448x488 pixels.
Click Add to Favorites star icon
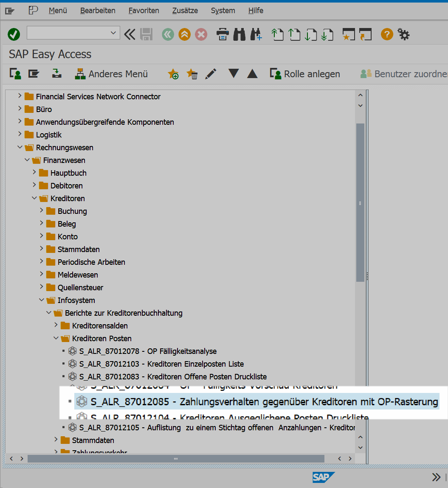click(173, 74)
